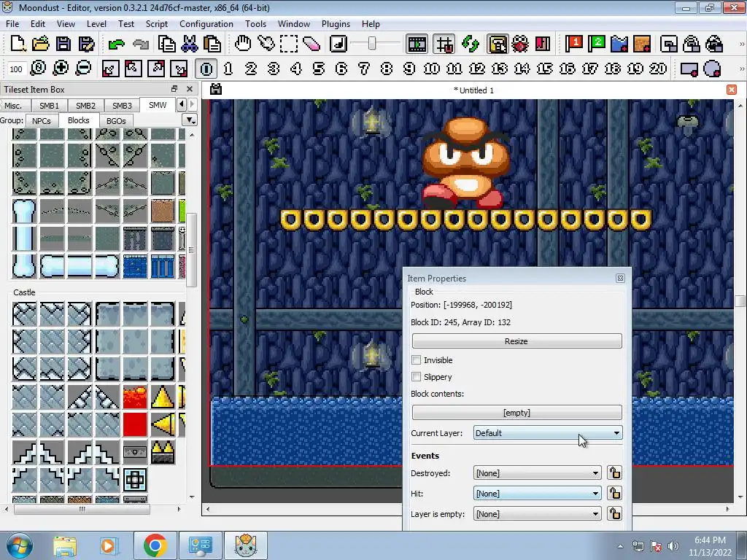The image size is (747, 560).
Task: Open the Level menu
Action: pos(96,24)
